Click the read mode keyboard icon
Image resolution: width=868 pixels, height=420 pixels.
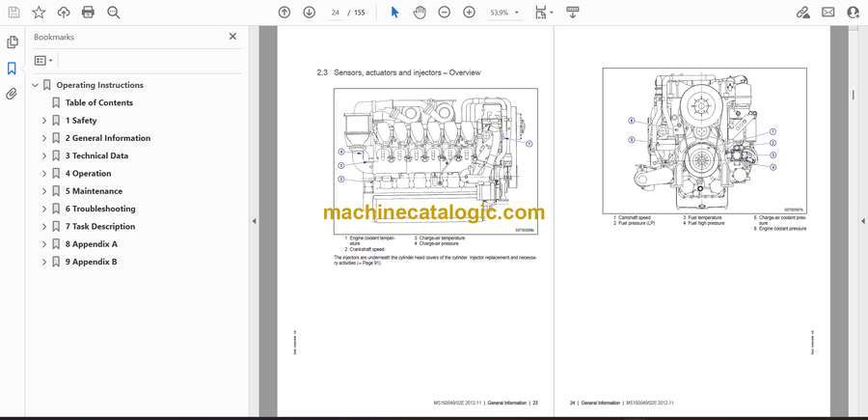click(573, 13)
